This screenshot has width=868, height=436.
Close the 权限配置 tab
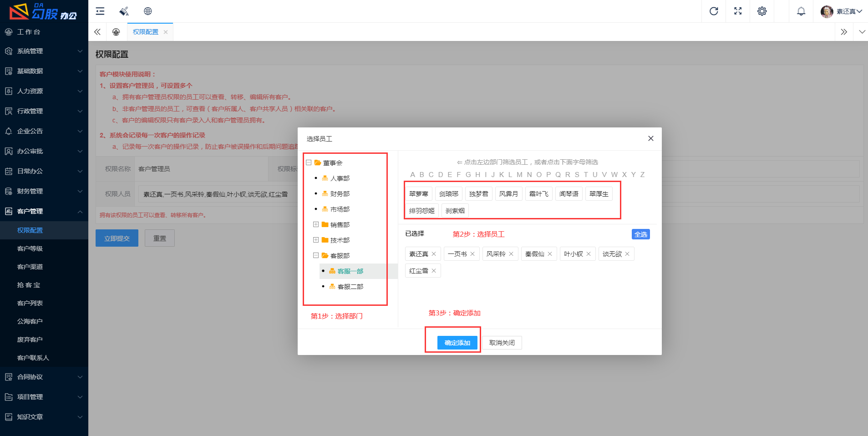[x=166, y=32]
